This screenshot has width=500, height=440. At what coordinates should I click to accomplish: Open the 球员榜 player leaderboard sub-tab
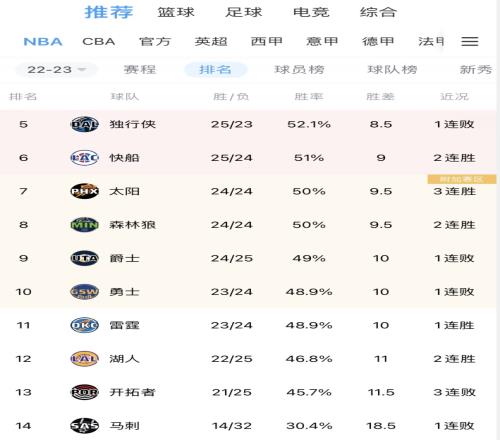click(299, 70)
